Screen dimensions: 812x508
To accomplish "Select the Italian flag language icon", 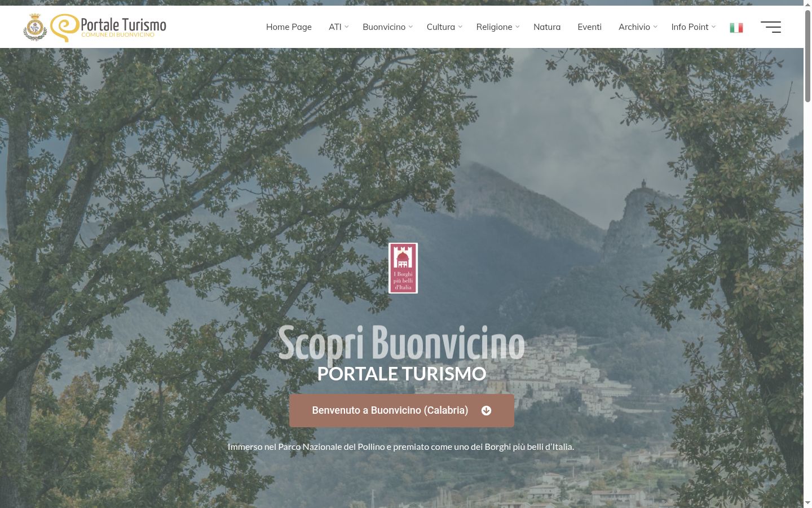I will [736, 28].
